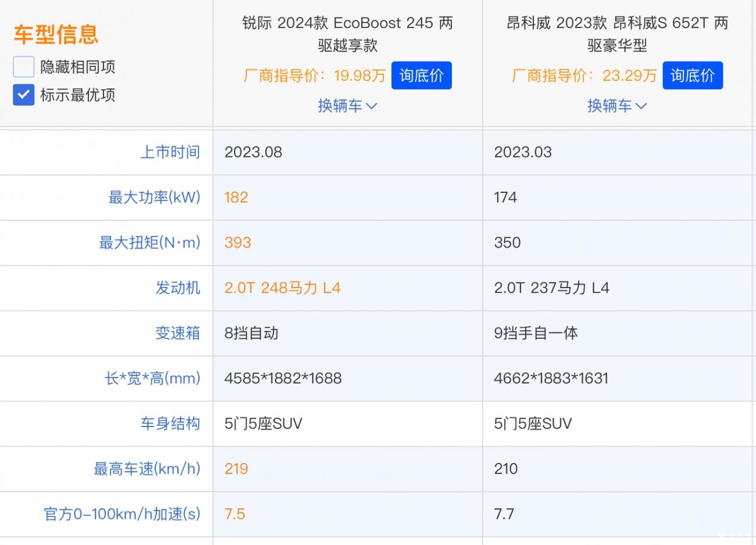Select the 厂商指导价 23.29万 text
756x545 pixels.
coord(584,76)
